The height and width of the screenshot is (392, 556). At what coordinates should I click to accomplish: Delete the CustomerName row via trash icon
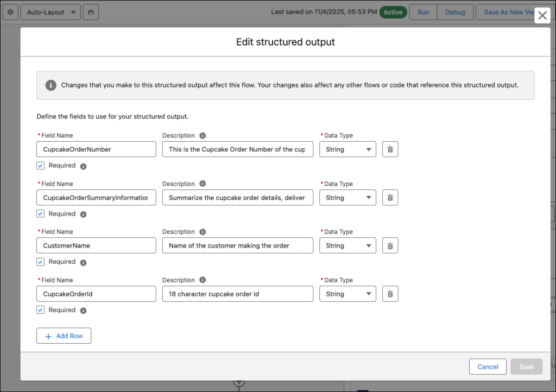[390, 245]
